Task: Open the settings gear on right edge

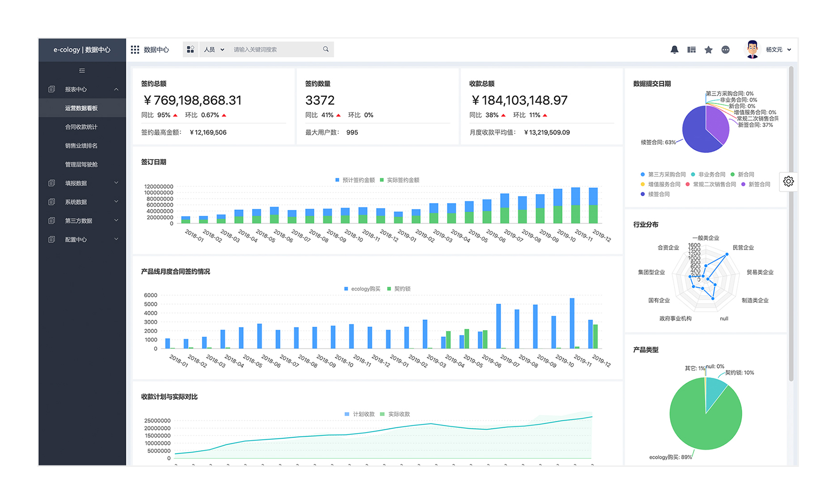Action: tap(788, 181)
